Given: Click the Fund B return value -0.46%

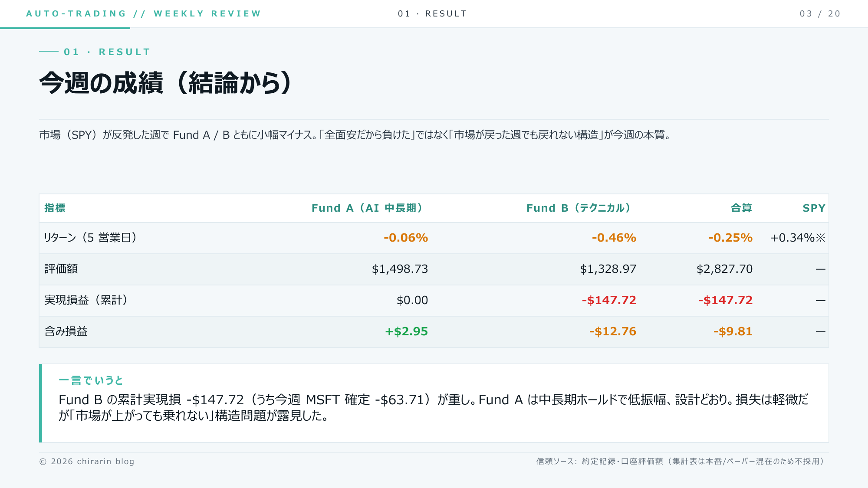Looking at the screenshot, I should (x=614, y=238).
